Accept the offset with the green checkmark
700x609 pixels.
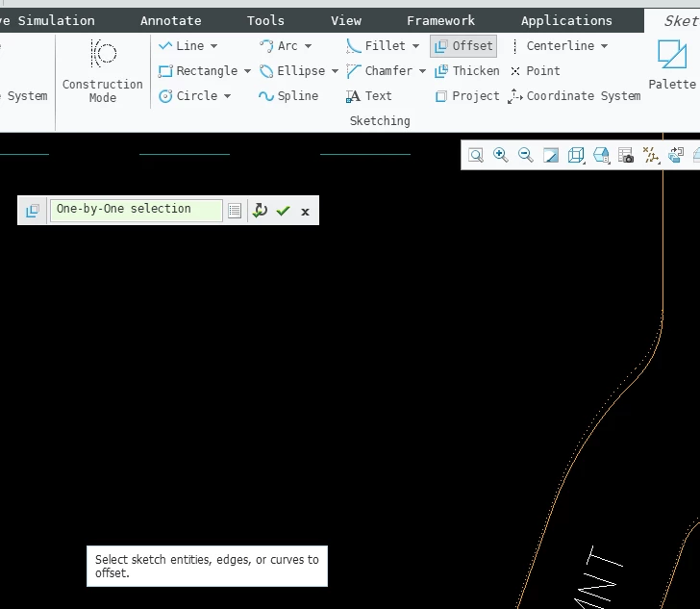click(x=283, y=211)
